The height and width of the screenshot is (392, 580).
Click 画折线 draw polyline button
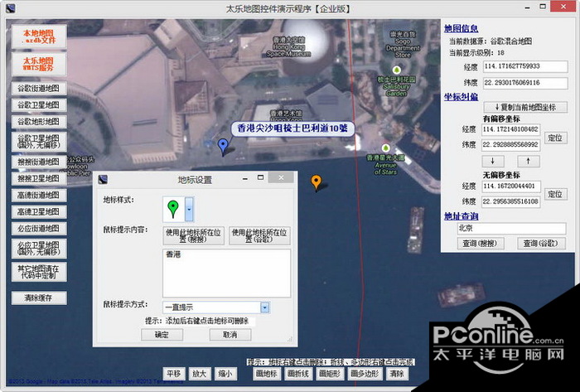(298, 374)
